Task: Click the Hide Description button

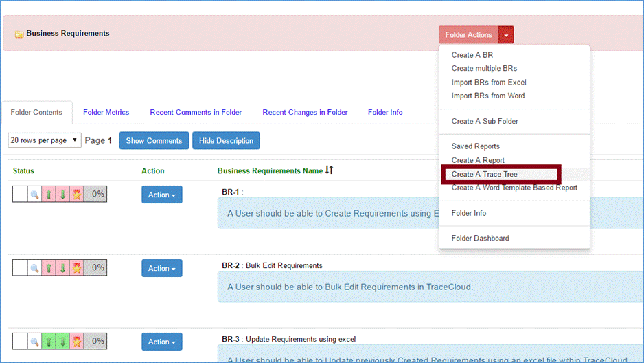Action: pyautogui.click(x=226, y=141)
